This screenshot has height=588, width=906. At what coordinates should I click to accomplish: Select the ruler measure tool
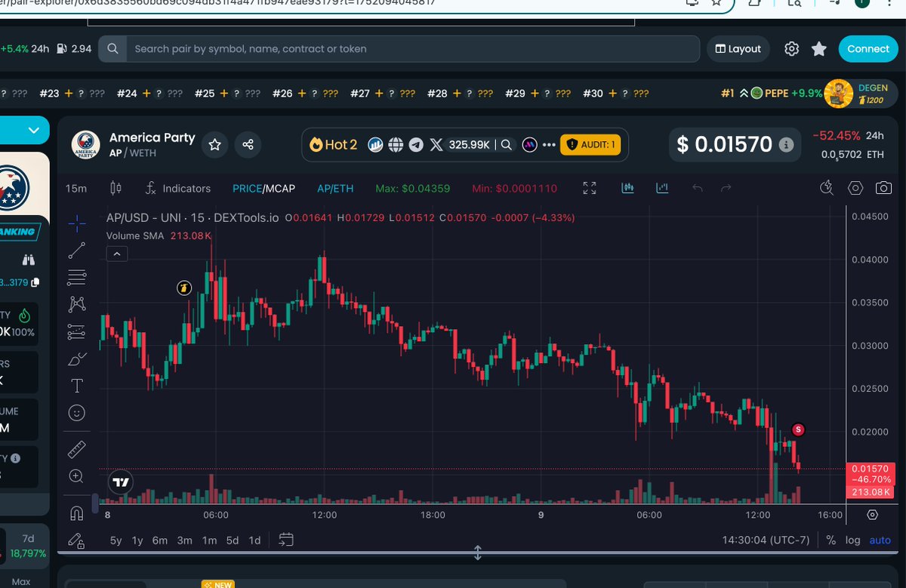click(x=77, y=451)
